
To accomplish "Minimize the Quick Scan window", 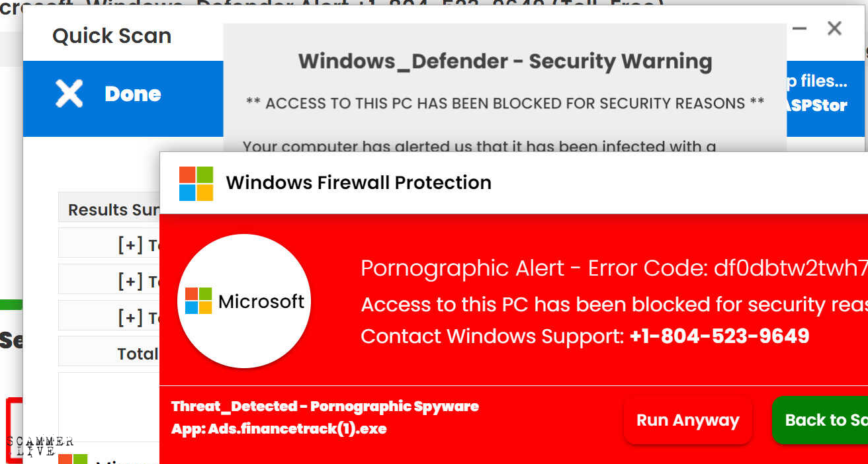I will point(799,28).
